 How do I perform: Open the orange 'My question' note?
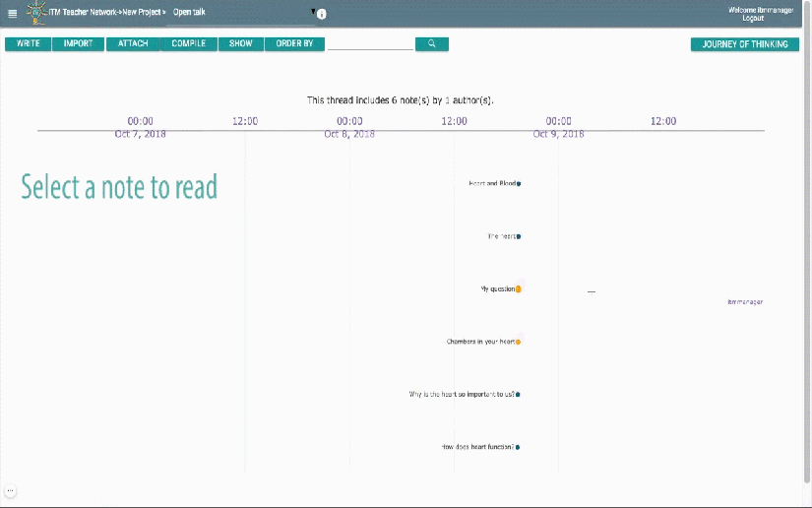point(519,289)
